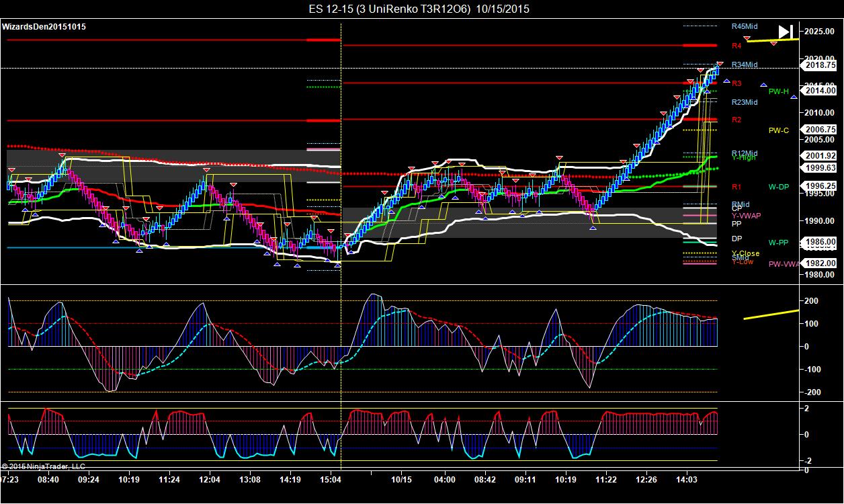Image resolution: width=844 pixels, height=504 pixels.
Task: Select the -200 oscillator scale value
Action: 813,392
